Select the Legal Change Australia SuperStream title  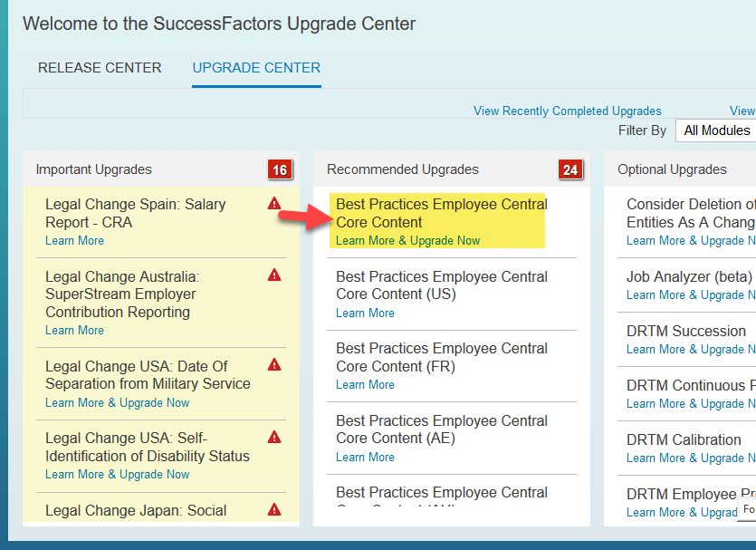click(122, 294)
